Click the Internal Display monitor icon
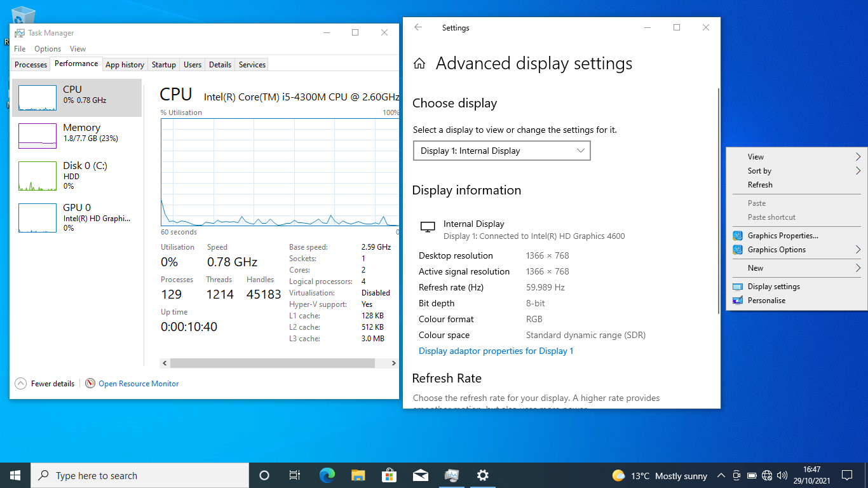 pos(428,227)
